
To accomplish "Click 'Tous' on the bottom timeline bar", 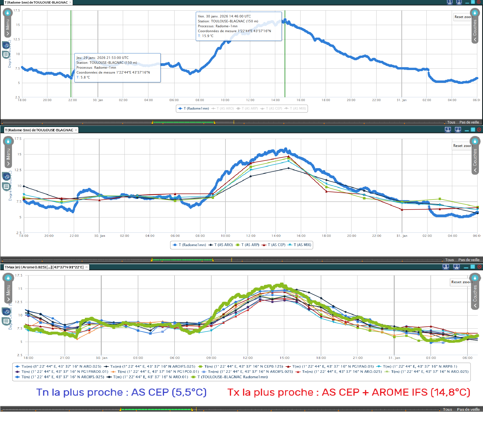I will 447,409.
